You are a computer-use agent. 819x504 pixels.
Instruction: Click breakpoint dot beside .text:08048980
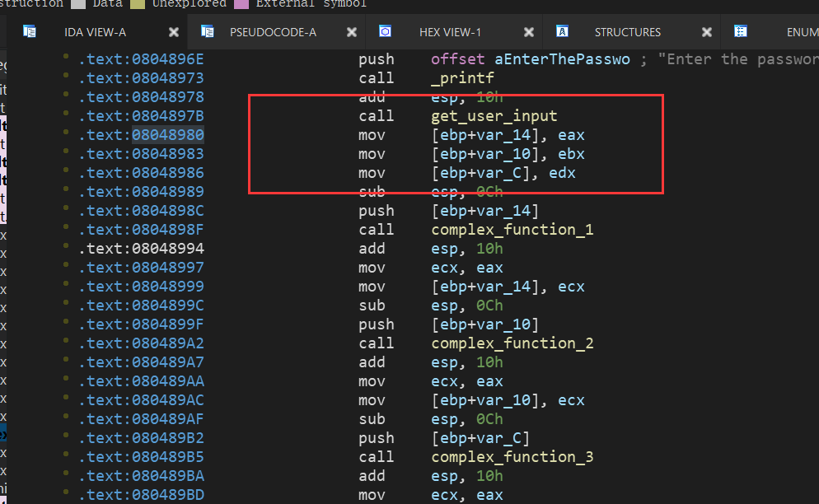pos(66,132)
